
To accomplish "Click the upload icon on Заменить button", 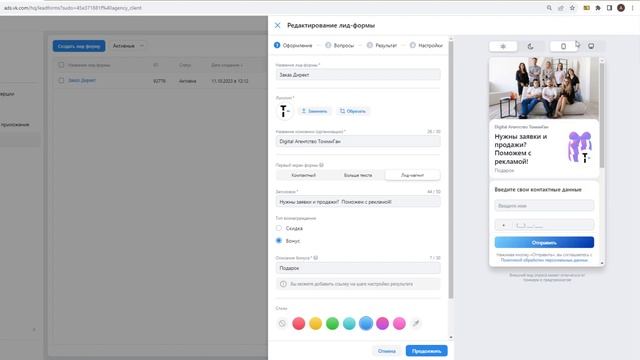I will click(304, 111).
